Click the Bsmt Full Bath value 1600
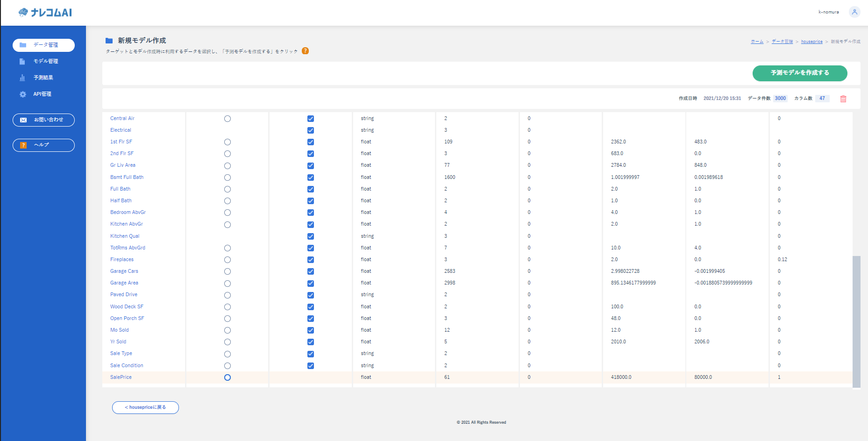Viewport: 868px width, 441px height. click(449, 178)
